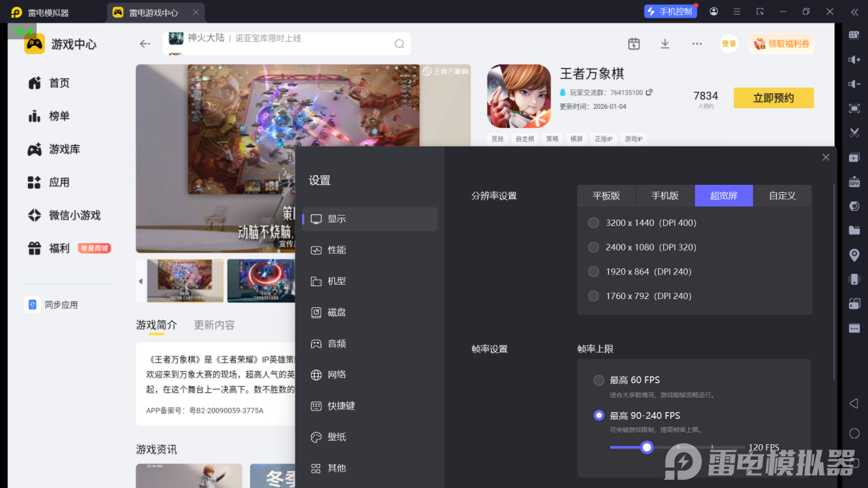868x488 pixels.
Task: Expand the emulator hamburger menu at top
Action: pyautogui.click(x=736, y=12)
